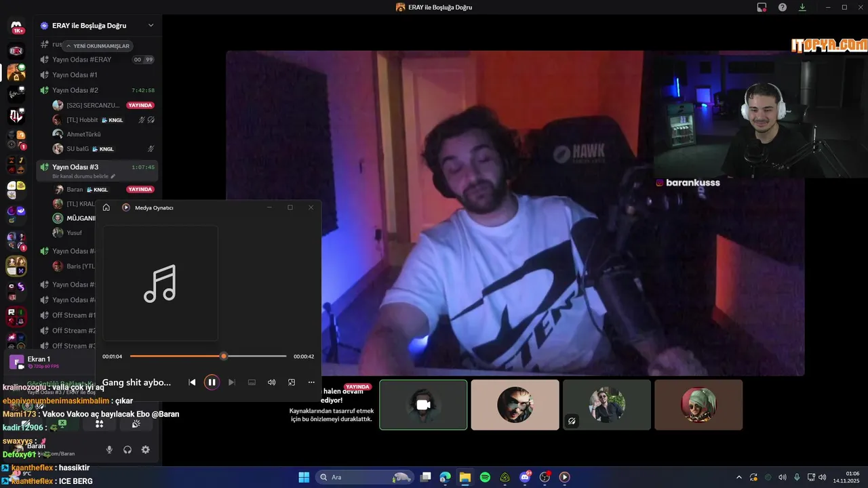Select user Yusuf in voice list
Image resolution: width=868 pixels, height=488 pixels.
73,232
